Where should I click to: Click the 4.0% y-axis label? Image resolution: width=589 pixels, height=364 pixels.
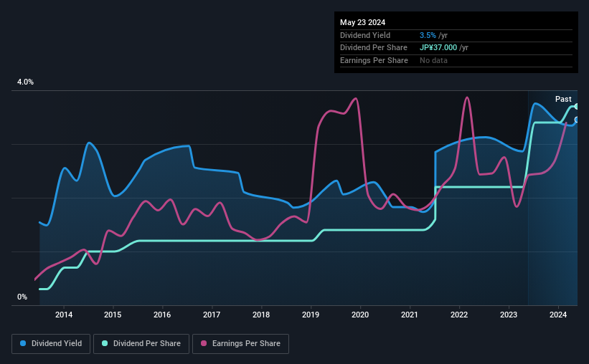coord(25,82)
